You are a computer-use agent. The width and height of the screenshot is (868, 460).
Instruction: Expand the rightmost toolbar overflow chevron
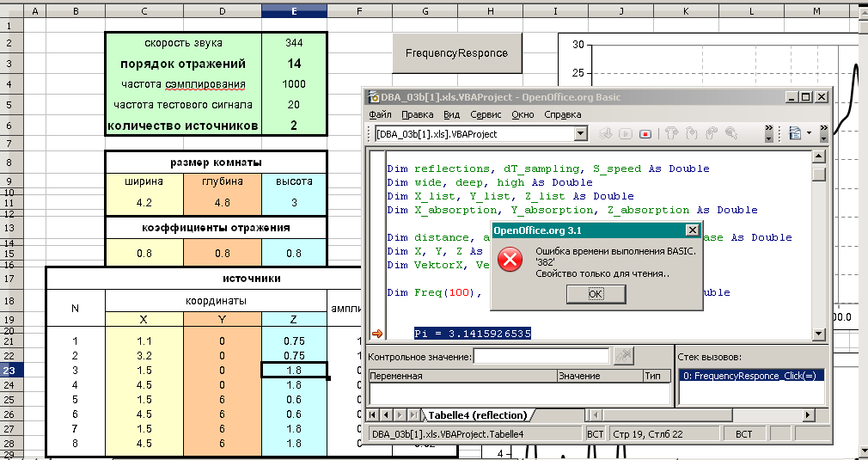(824, 133)
